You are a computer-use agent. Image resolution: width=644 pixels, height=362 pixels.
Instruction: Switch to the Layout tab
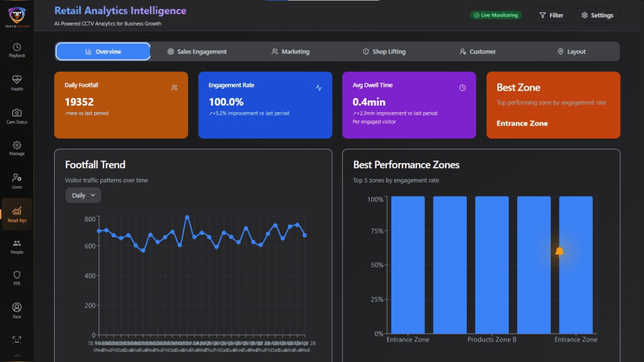tap(571, 52)
